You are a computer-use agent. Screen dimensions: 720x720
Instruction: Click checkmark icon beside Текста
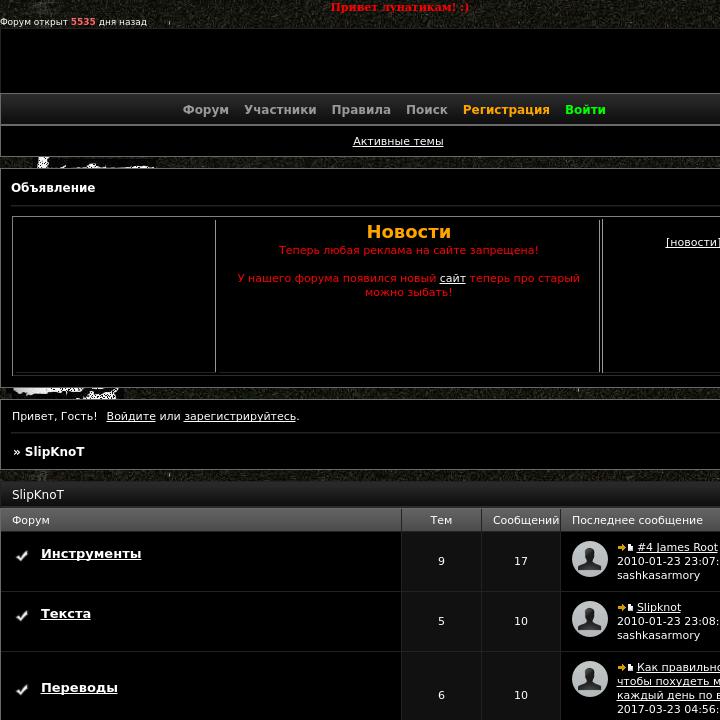22,616
